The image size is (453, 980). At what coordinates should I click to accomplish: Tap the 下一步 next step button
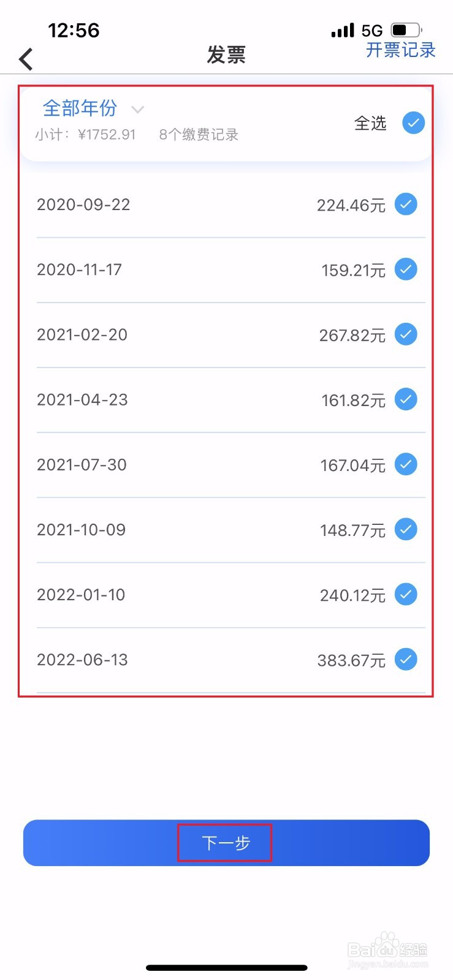pyautogui.click(x=226, y=843)
